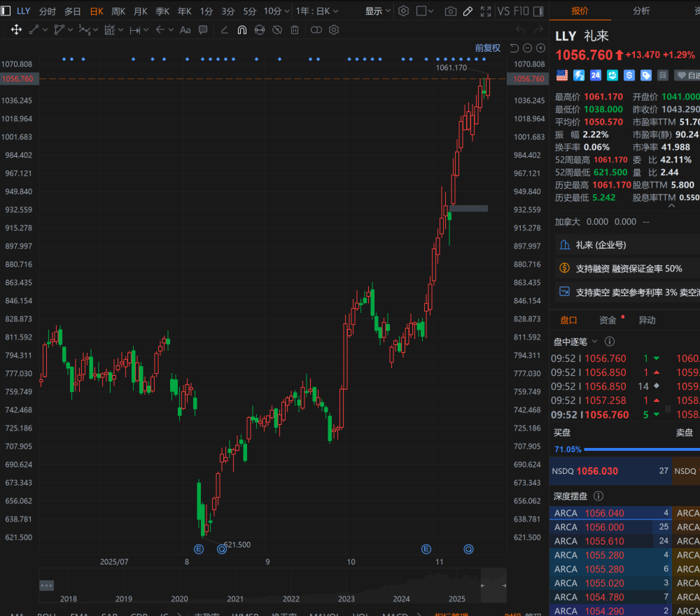Click the zoom in plus button on chart

coord(540,48)
